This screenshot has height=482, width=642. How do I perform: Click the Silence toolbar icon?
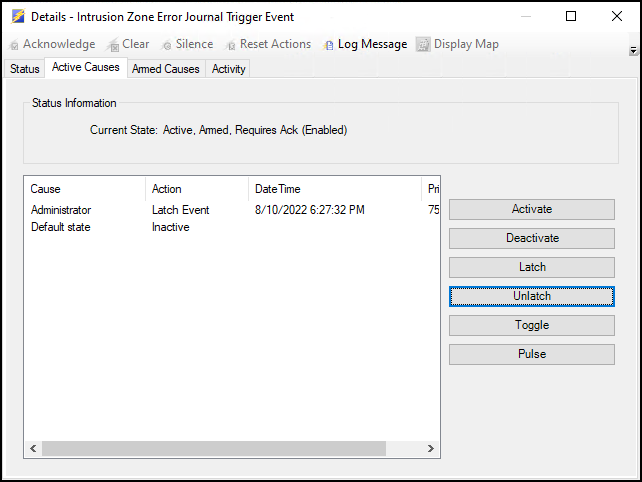click(x=167, y=45)
